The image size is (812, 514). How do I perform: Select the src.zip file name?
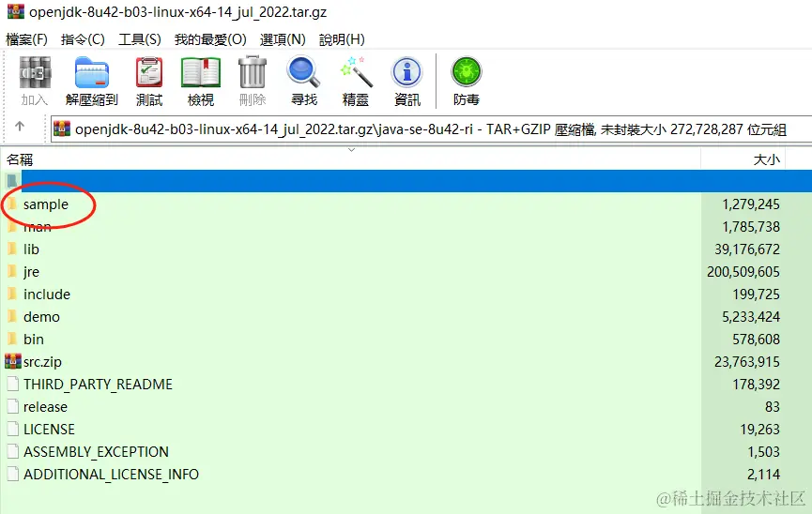click(42, 362)
